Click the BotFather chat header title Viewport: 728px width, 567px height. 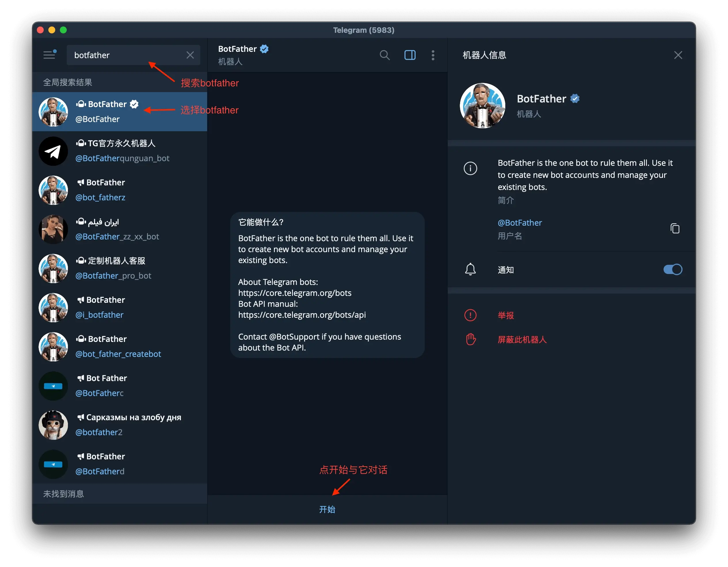click(x=237, y=49)
